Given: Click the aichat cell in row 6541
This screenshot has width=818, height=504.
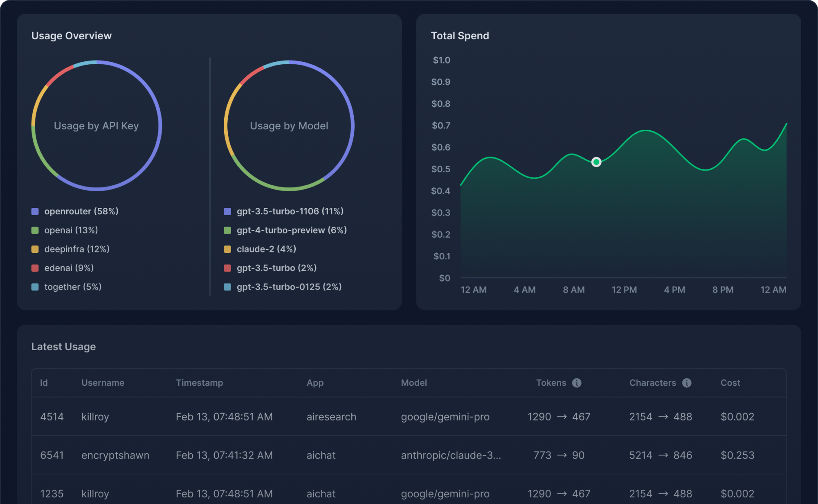Looking at the screenshot, I should click(x=321, y=455).
